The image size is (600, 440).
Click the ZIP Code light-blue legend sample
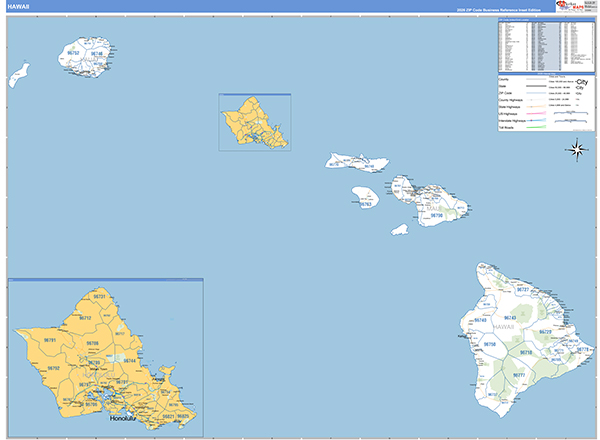(x=536, y=93)
